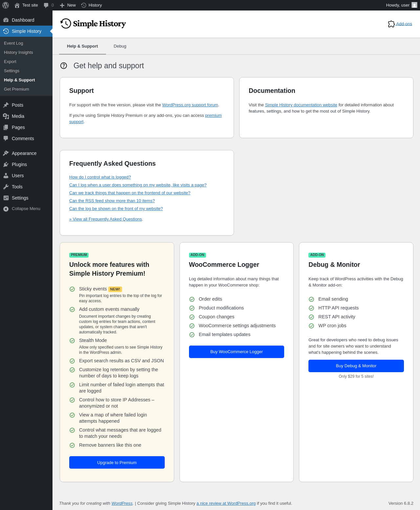
Task: Open the WordPress.org support forum link
Action: pyautogui.click(x=190, y=105)
